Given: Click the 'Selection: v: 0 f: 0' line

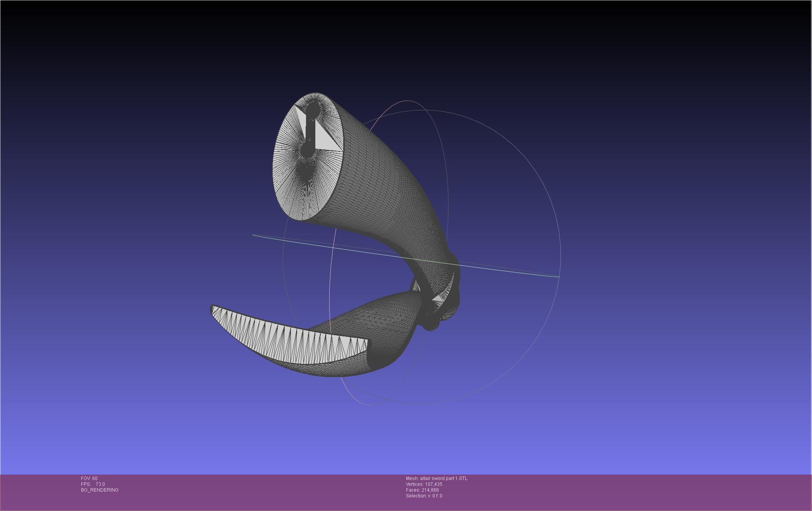Looking at the screenshot, I should 424,496.
